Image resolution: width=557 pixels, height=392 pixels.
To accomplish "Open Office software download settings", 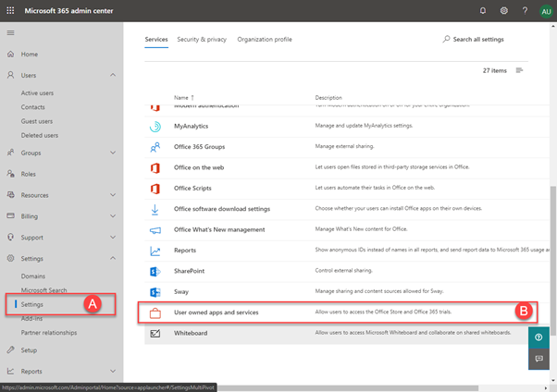I will pyautogui.click(x=222, y=209).
